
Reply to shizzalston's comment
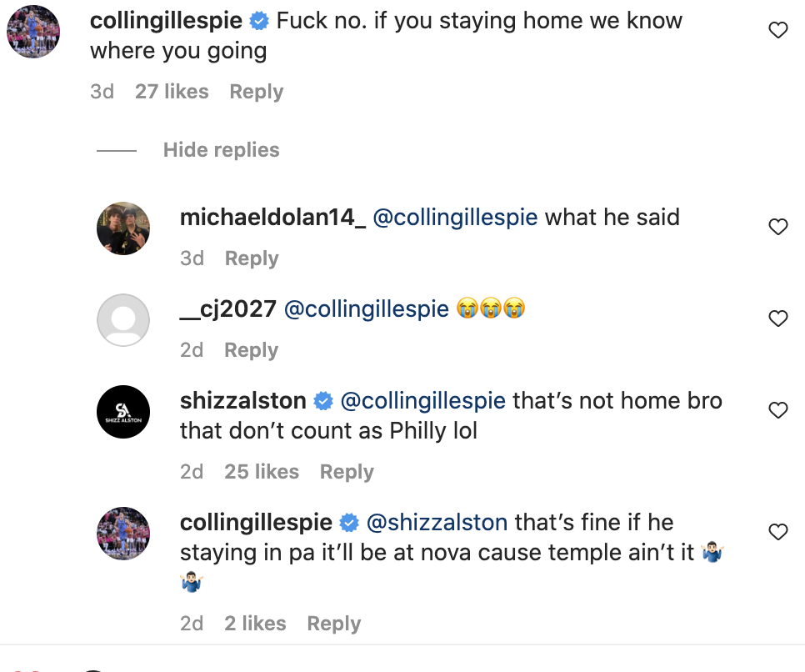click(x=347, y=472)
